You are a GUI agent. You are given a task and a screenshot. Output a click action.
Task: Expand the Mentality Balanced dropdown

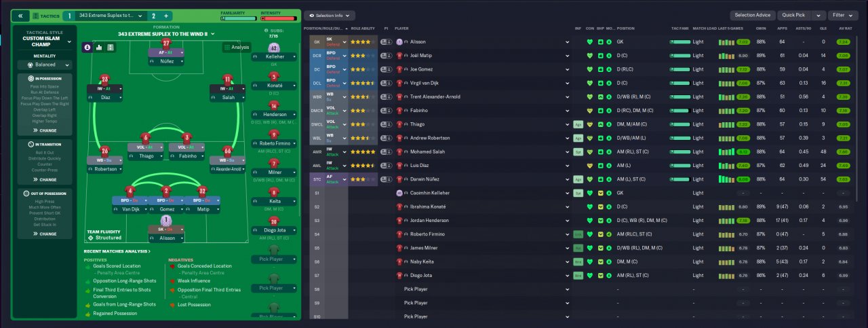tap(45, 65)
